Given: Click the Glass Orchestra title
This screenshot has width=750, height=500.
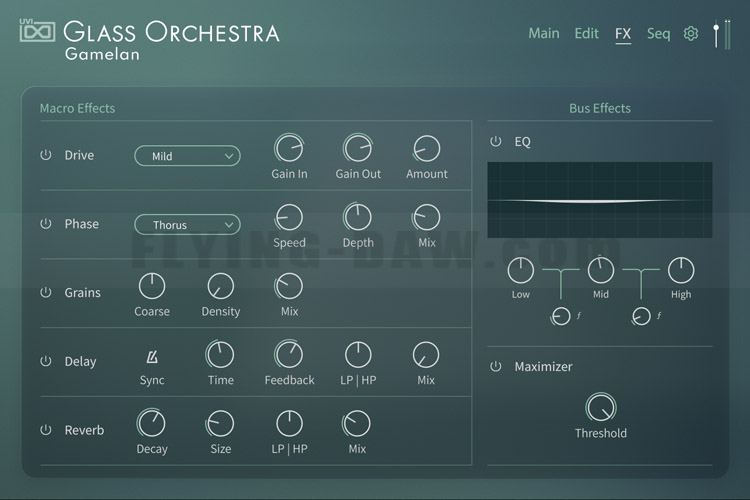Looking at the screenshot, I should [x=172, y=32].
